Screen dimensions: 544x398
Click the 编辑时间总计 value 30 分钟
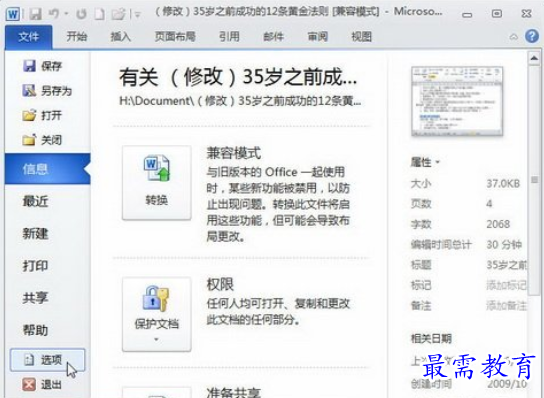(504, 244)
